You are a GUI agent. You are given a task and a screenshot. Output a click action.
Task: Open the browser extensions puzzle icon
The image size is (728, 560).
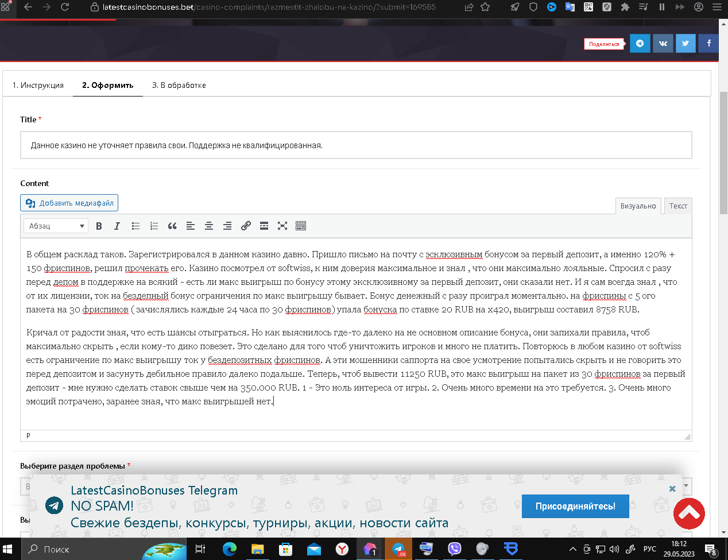point(625,7)
